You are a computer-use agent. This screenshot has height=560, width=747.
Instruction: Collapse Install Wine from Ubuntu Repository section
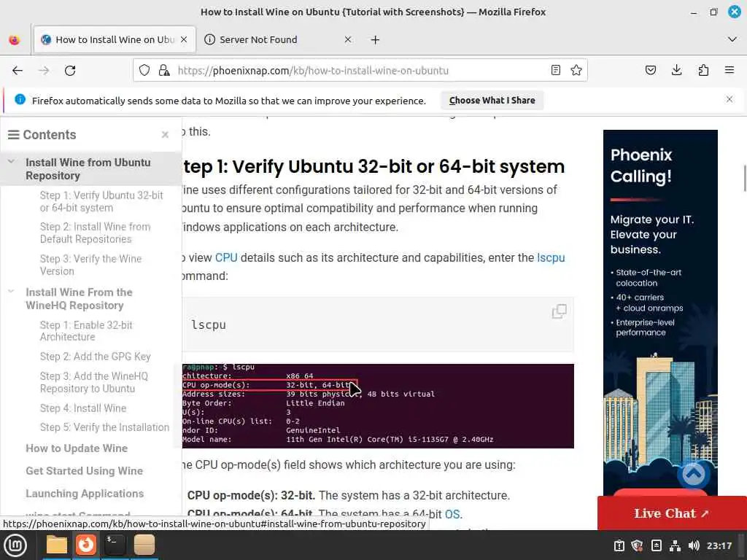11,162
